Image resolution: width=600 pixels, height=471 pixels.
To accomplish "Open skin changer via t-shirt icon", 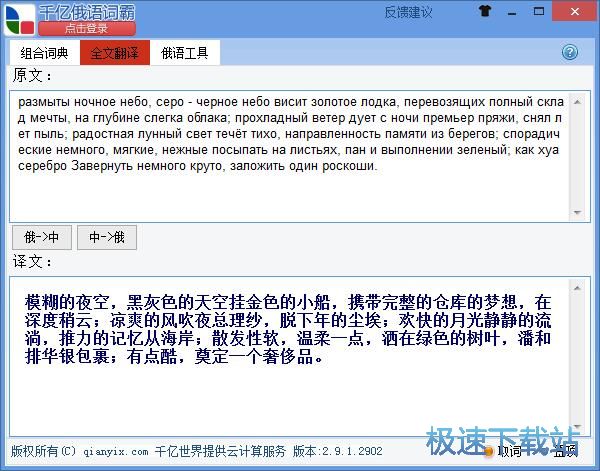I will pos(487,12).
